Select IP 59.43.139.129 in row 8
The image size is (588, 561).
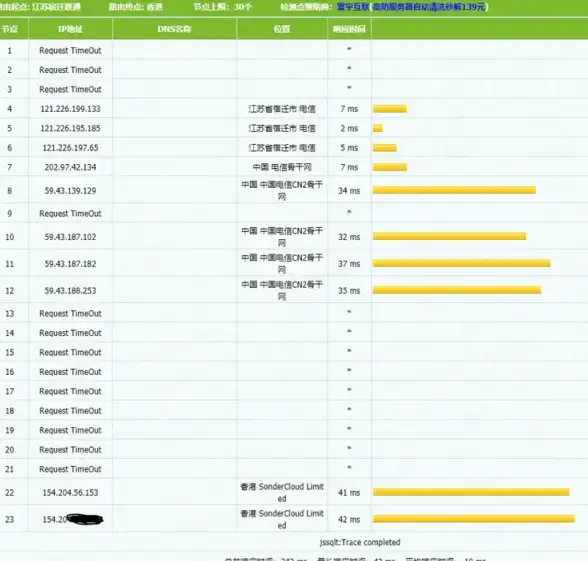coord(70,190)
